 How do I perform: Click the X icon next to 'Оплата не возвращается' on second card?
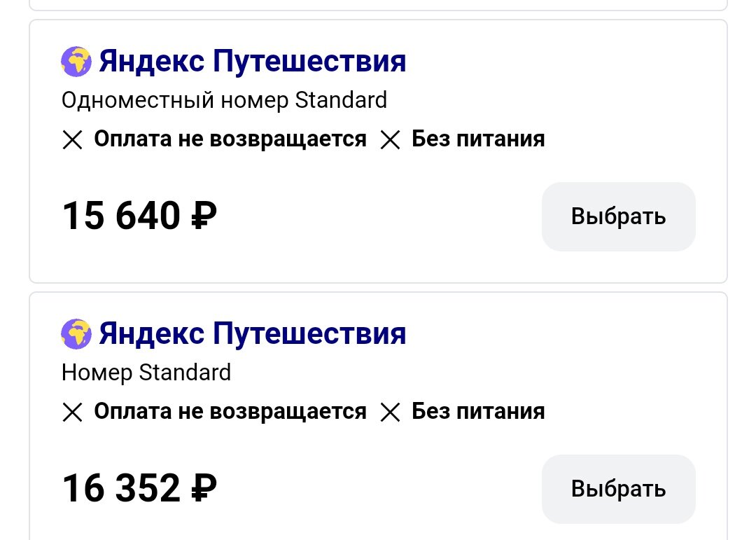click(x=72, y=412)
